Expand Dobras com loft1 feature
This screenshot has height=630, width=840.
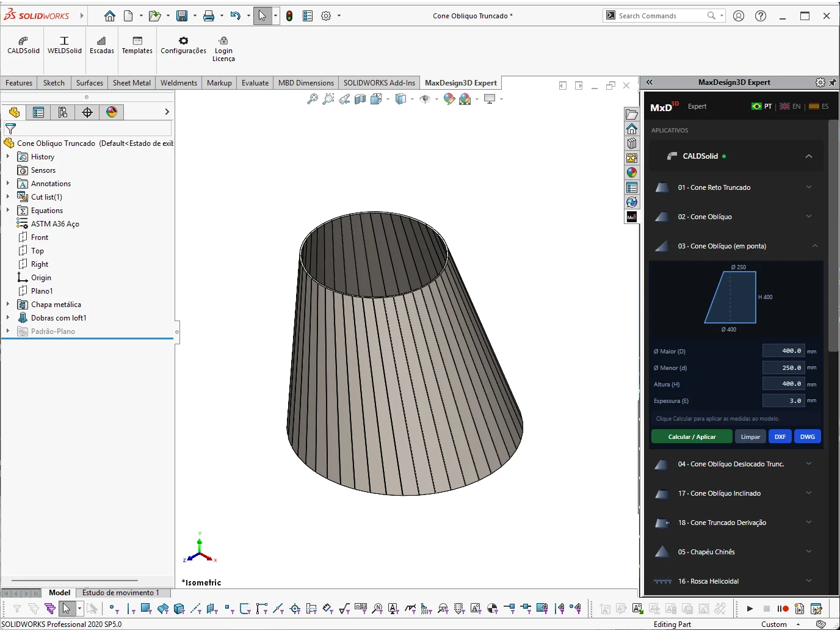8,318
